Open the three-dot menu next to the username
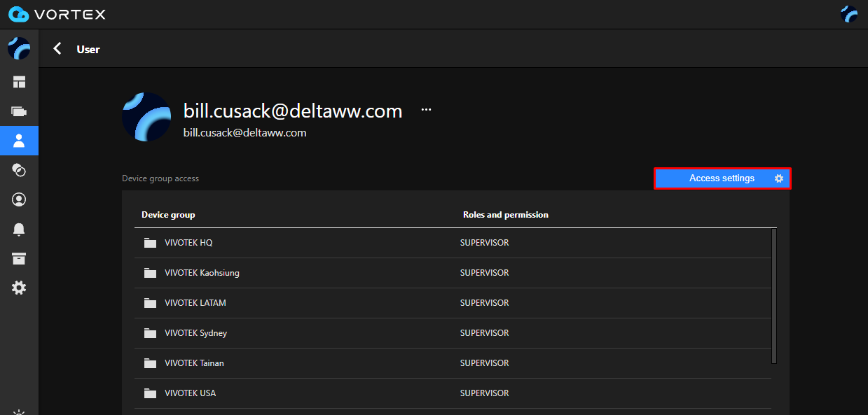Screen dimensions: 868x415 [x=426, y=110]
